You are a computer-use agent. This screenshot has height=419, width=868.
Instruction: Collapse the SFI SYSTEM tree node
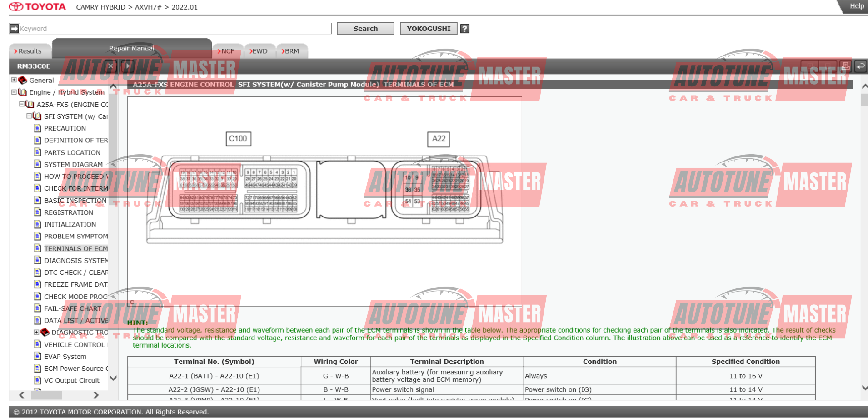[29, 116]
